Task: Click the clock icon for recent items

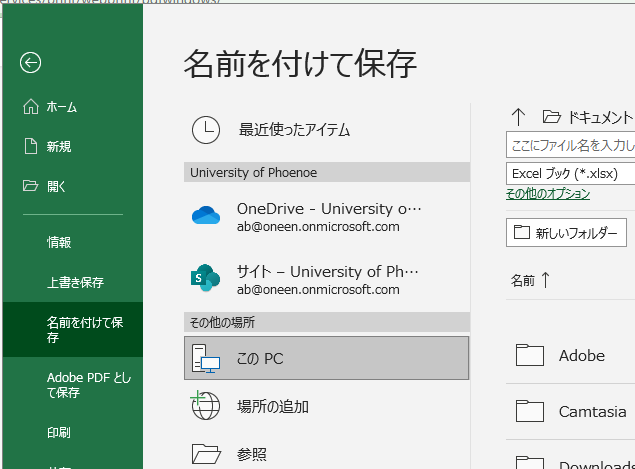Action: (x=206, y=130)
